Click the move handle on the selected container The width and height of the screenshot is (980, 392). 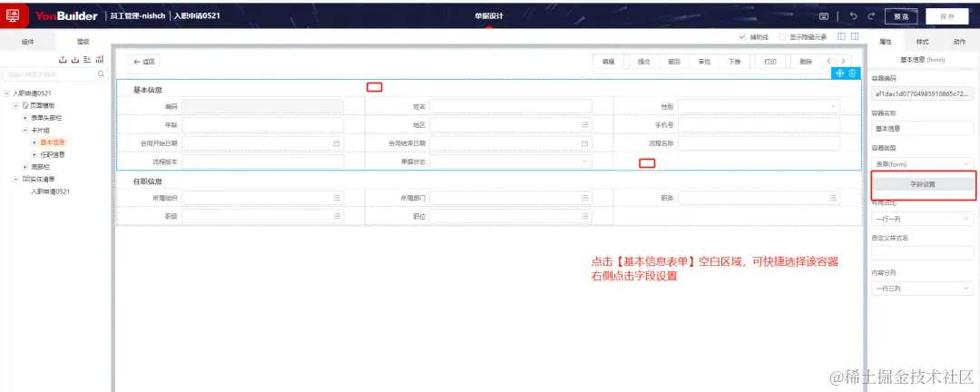pyautogui.click(x=840, y=73)
